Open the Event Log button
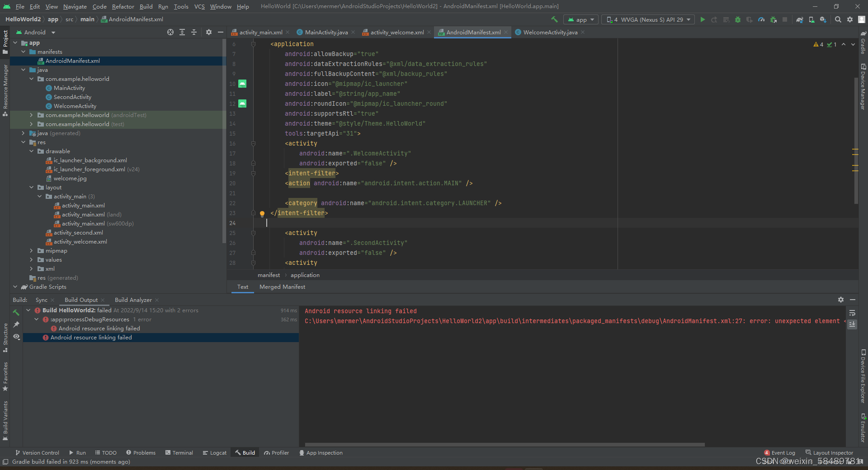Screen dimensions: 868x470 point(779,452)
